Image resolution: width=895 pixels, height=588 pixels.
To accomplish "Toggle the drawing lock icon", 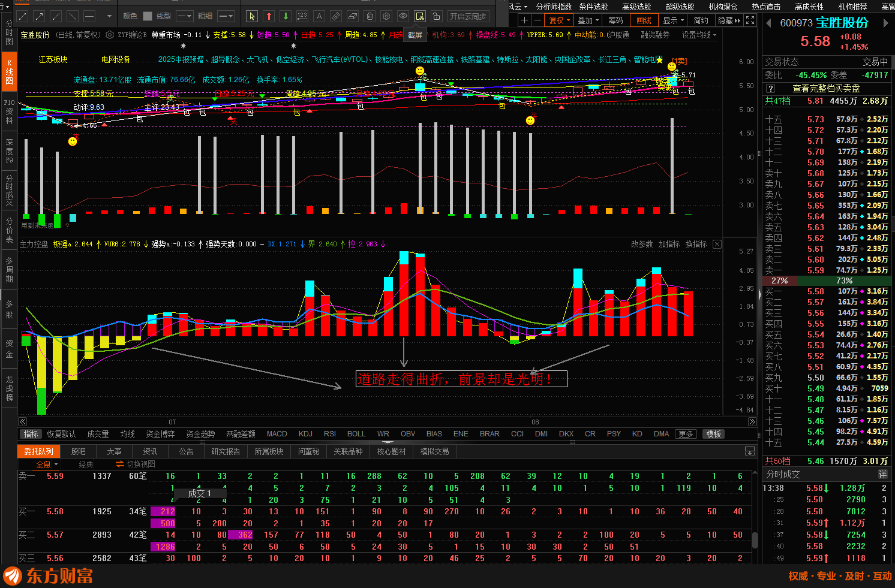I will coord(437,16).
